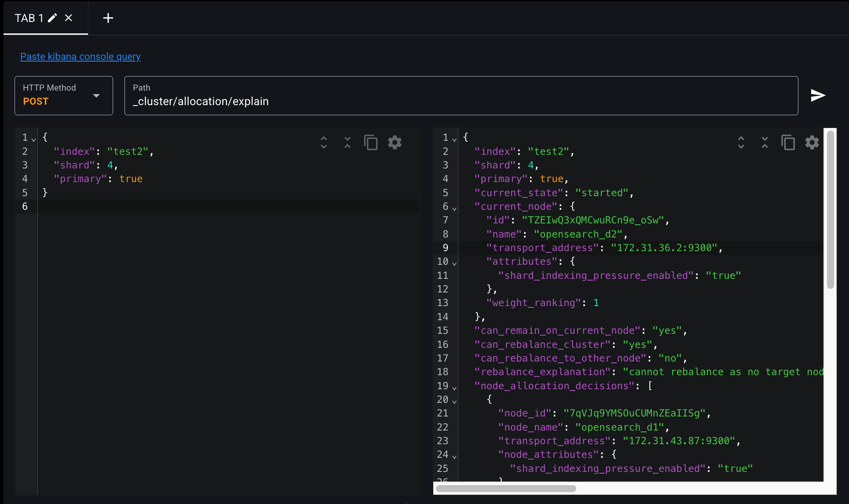Expand all folds in response editor
The image size is (849, 504).
pyautogui.click(x=741, y=142)
